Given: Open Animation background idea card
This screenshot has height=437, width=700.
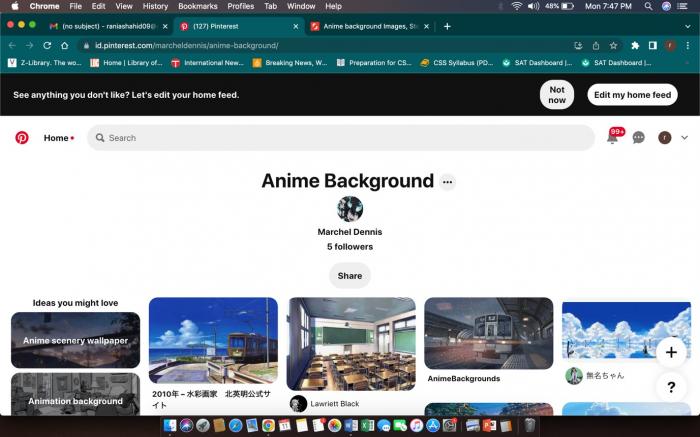Looking at the screenshot, I should (x=75, y=395).
